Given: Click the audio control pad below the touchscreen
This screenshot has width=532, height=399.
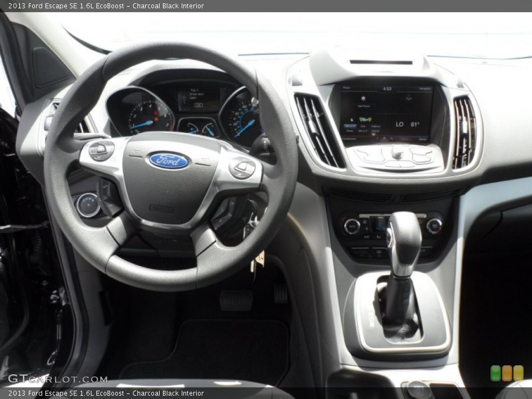Looking at the screenshot, I should tap(396, 157).
